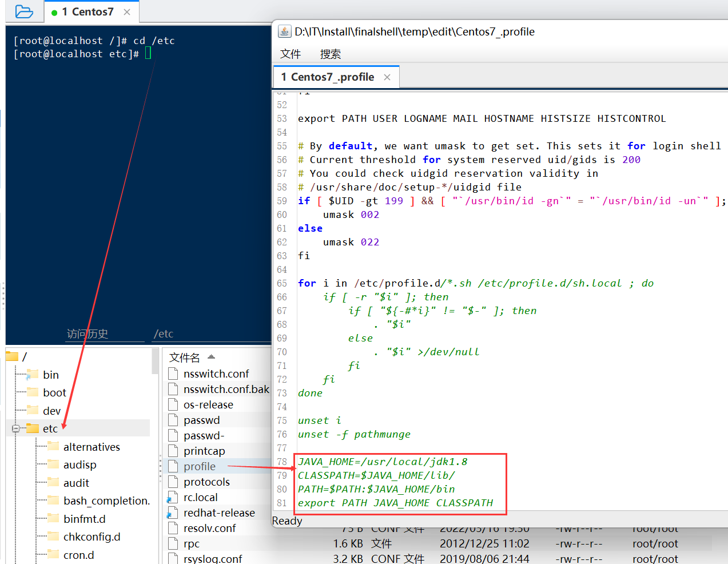Open the 搜索 menu in the editor

coord(329,53)
